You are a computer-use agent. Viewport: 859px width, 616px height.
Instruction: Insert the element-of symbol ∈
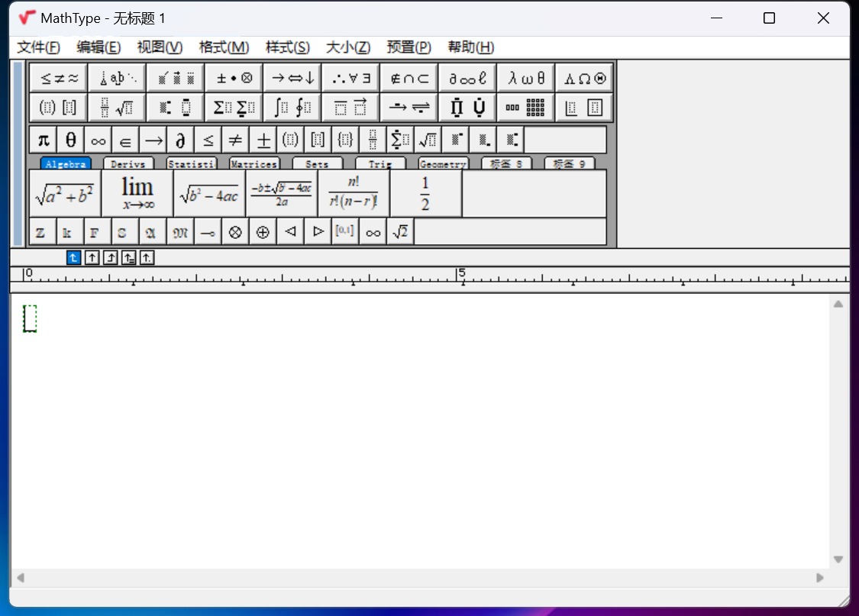click(x=125, y=140)
